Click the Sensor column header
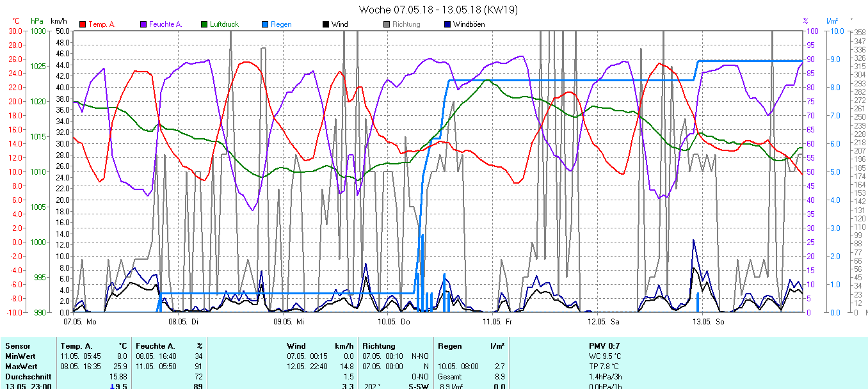868x389 pixels. (18, 346)
